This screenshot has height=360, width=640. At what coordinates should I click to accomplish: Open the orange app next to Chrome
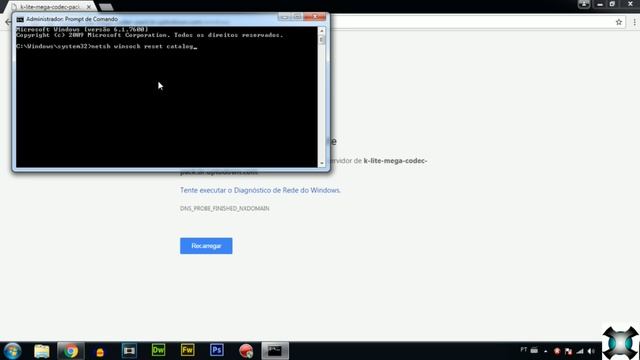click(100, 351)
